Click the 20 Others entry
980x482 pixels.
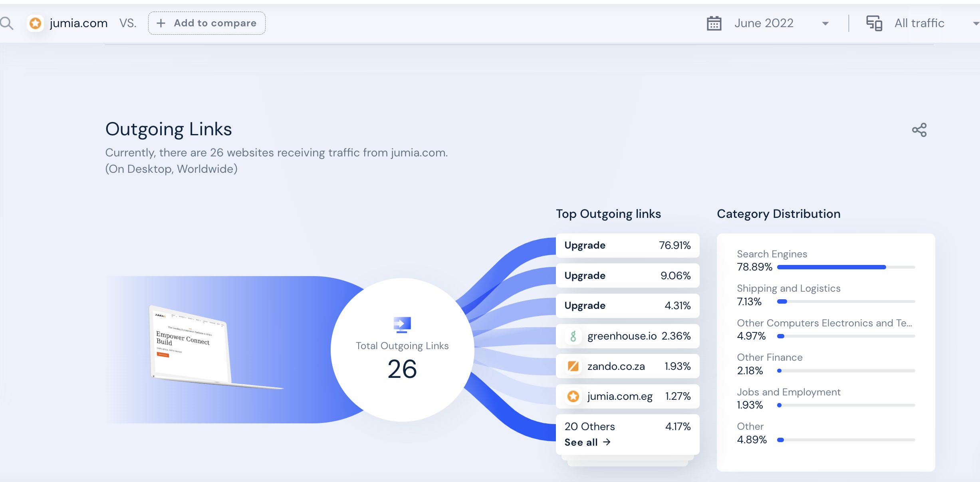pos(590,427)
